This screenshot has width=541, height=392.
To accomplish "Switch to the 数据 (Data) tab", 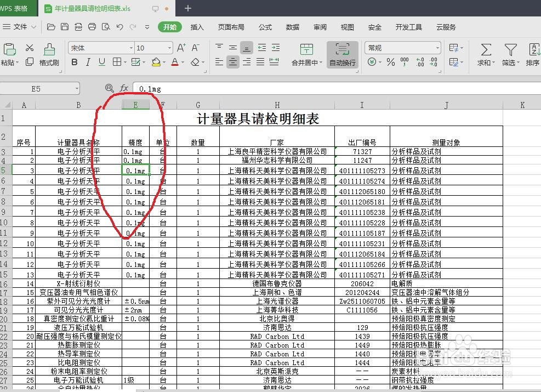I will tap(293, 27).
